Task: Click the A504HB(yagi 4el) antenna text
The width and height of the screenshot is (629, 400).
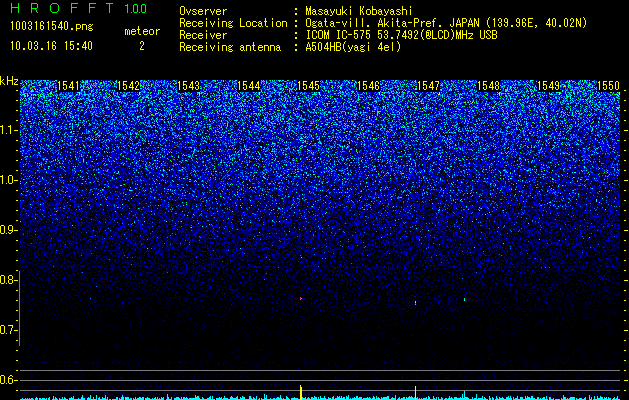Action: [353, 47]
